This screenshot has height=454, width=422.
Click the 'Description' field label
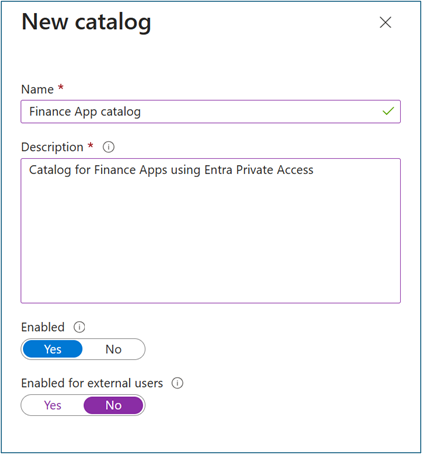[x=52, y=147]
